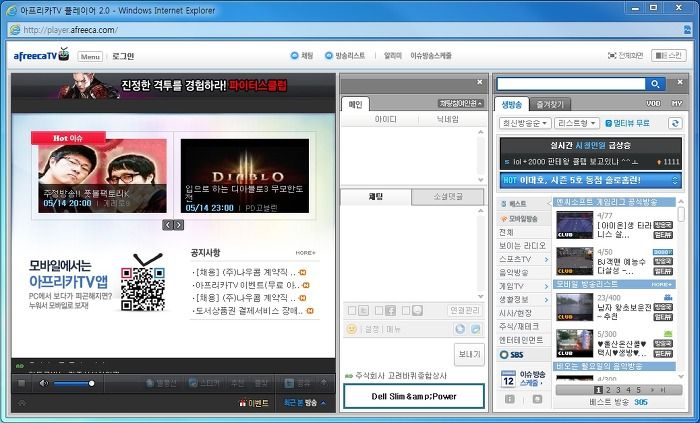Expand the 최근 본 방송 list

(304, 403)
